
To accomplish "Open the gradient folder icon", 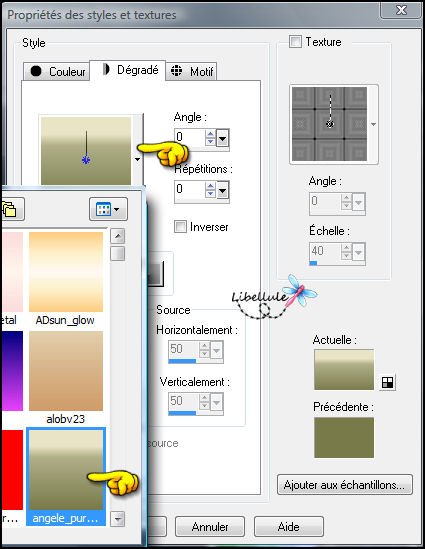I will pyautogui.click(x=11, y=209).
